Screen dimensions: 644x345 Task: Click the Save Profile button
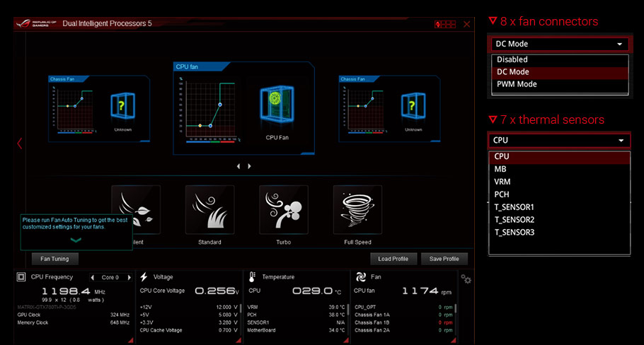[444, 259]
